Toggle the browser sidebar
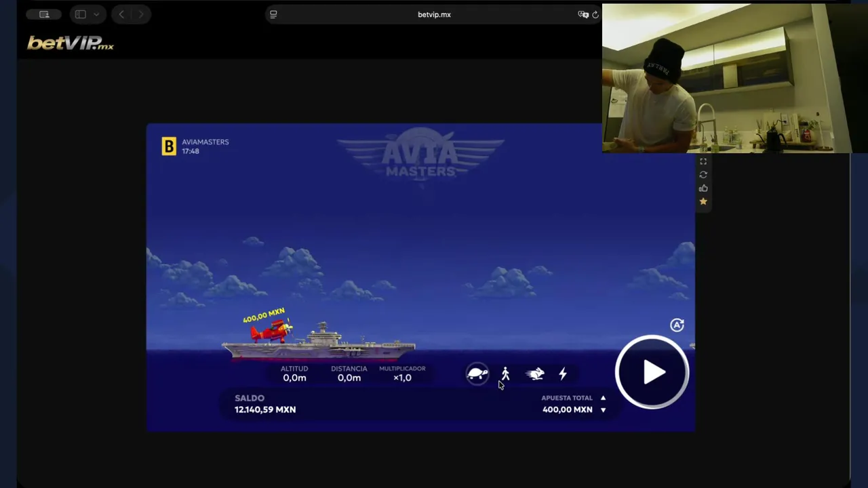 (81, 14)
